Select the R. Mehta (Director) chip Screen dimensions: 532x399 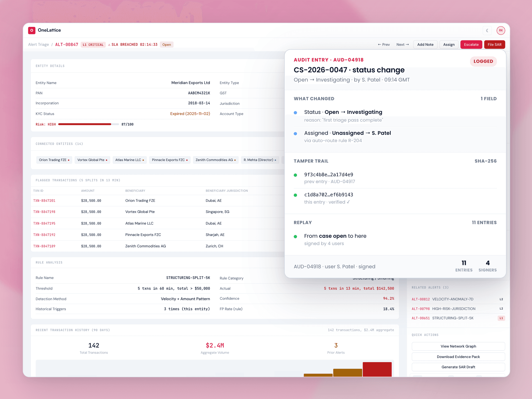tap(260, 160)
